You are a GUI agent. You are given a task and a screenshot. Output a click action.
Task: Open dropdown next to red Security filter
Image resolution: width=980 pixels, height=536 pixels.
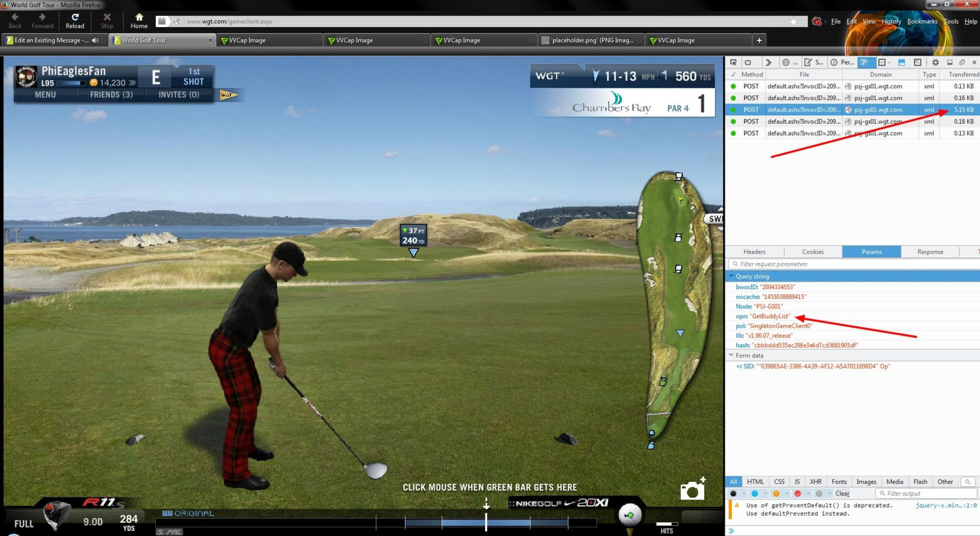(x=808, y=493)
